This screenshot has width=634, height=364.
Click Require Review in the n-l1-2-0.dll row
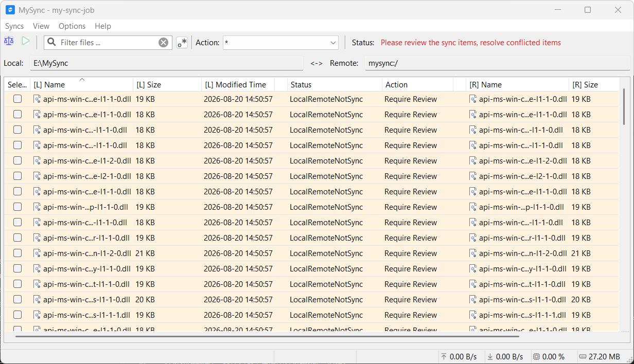411,253
